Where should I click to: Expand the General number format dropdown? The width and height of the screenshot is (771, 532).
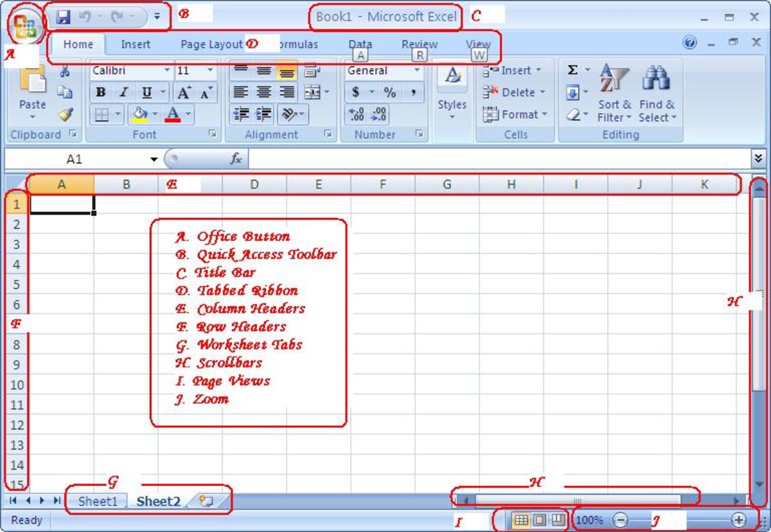point(416,71)
